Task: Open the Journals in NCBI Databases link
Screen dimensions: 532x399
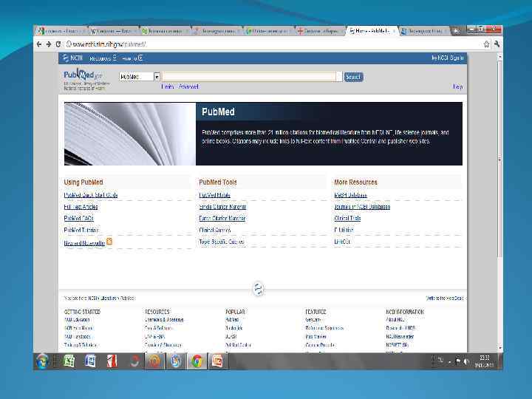Action: click(x=362, y=207)
